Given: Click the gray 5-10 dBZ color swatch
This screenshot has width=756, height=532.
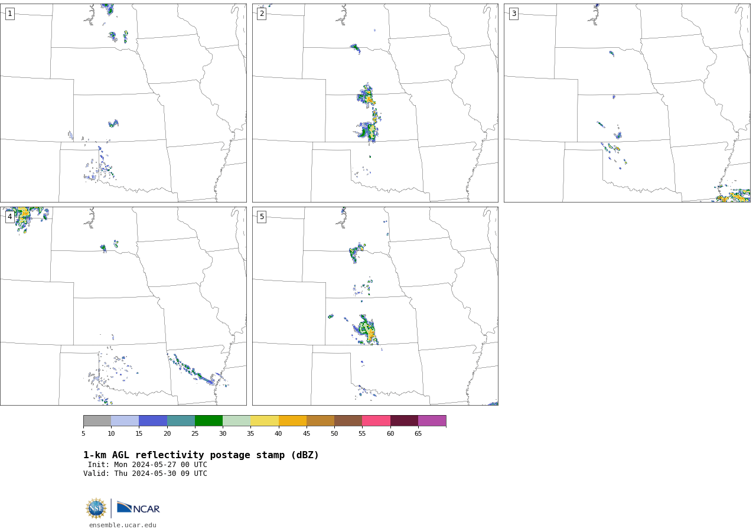Looking at the screenshot, I should (x=97, y=421).
